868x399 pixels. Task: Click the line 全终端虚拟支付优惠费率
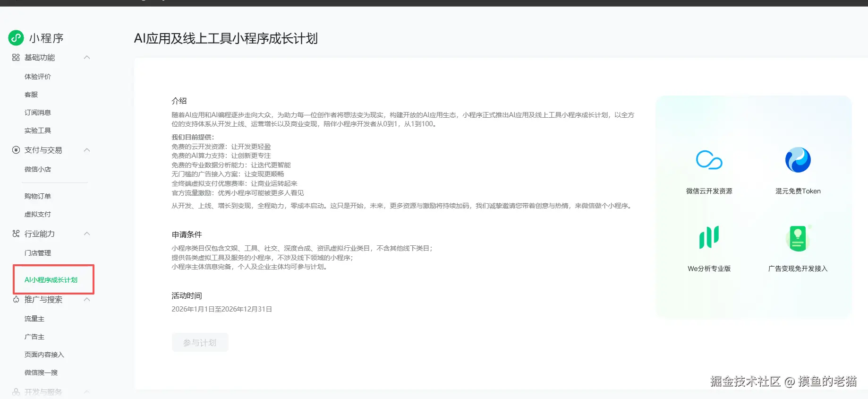[x=234, y=183]
